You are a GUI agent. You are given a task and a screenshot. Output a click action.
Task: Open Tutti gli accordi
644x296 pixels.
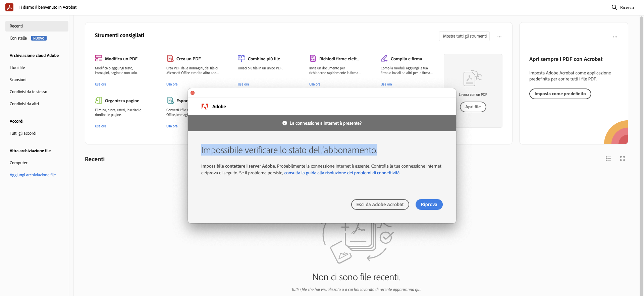(x=23, y=133)
